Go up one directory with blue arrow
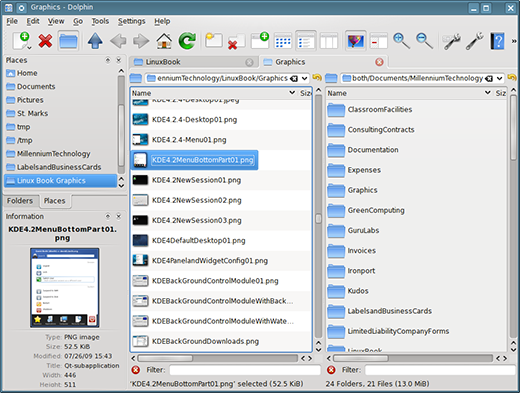 click(95, 41)
